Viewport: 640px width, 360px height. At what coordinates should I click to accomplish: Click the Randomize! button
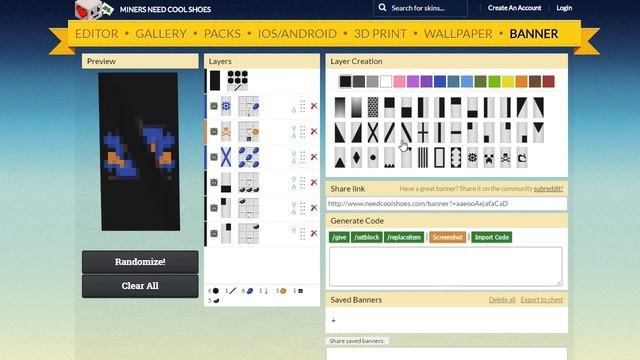140,262
